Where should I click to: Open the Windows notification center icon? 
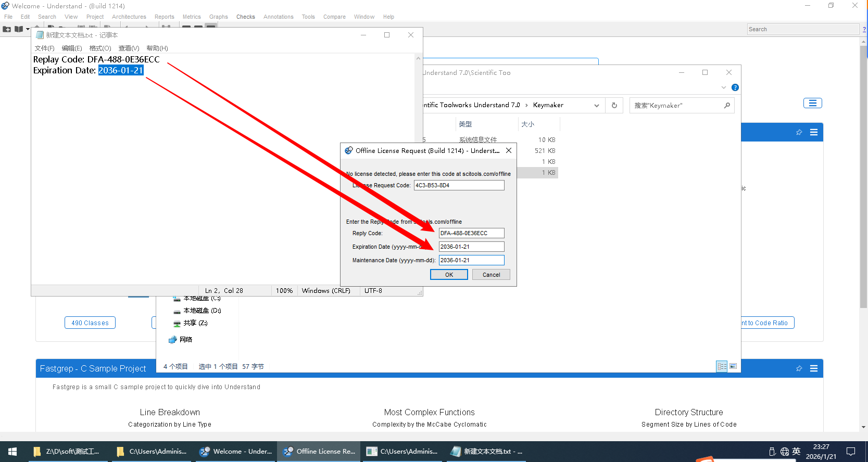(851, 452)
